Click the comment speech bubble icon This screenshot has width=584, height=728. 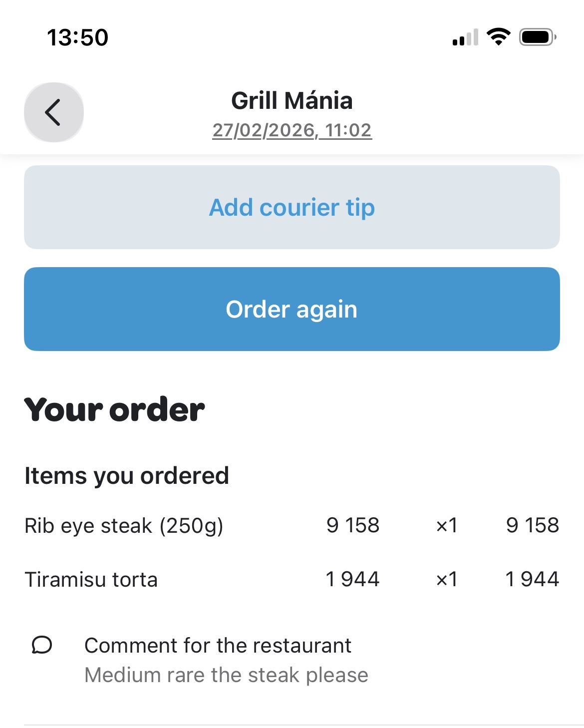42,645
